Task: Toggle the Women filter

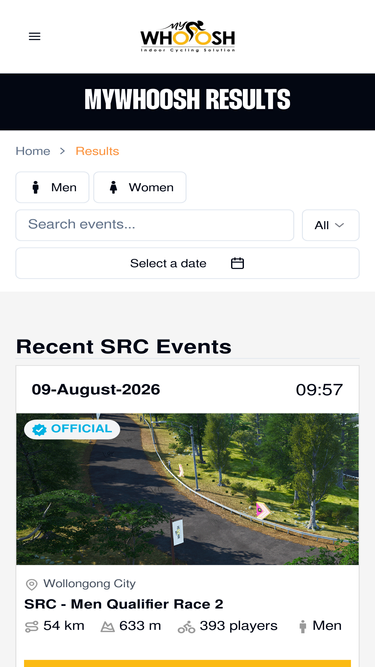Action: pyautogui.click(x=140, y=187)
